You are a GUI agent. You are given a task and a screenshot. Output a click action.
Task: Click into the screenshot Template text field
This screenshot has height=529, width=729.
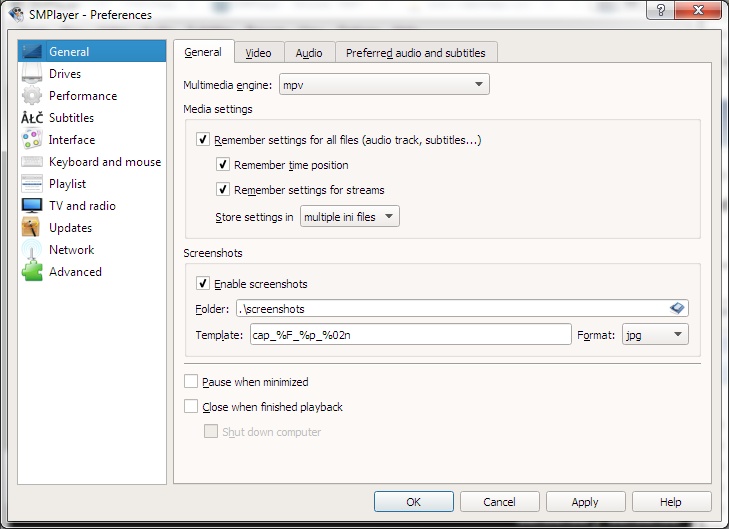click(x=411, y=335)
